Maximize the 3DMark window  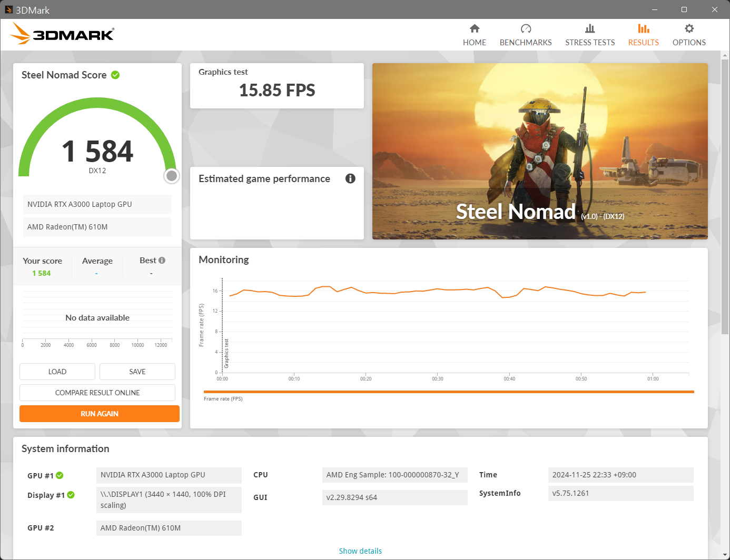[x=684, y=9]
